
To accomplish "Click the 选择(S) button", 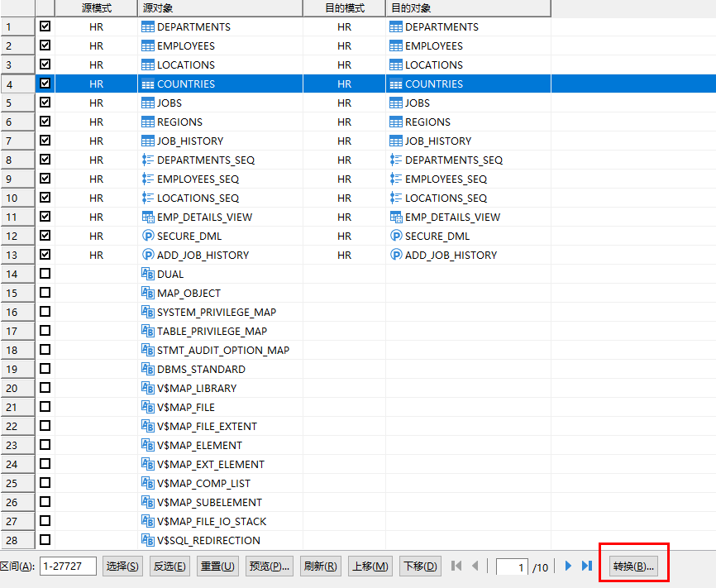I will pyautogui.click(x=122, y=566).
